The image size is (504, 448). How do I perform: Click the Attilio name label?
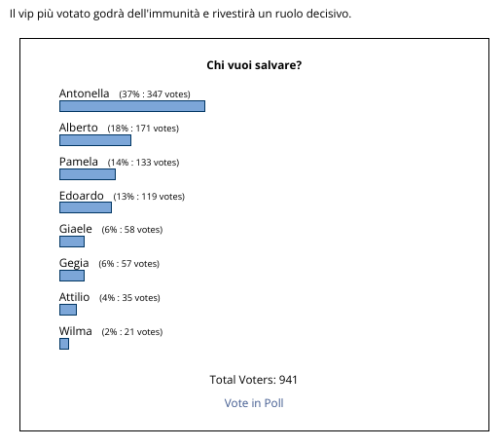[74, 297]
